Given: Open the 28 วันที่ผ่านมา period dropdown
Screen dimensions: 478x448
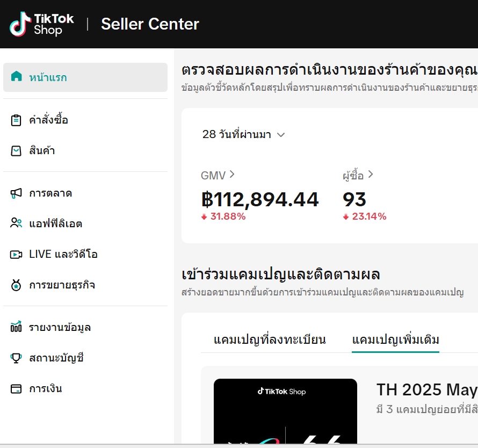Looking at the screenshot, I should tap(244, 134).
